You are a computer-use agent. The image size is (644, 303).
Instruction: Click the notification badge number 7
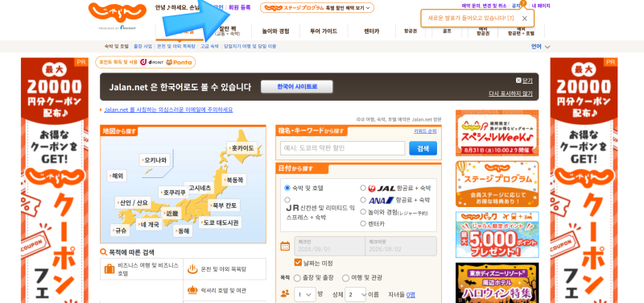(522, 3)
